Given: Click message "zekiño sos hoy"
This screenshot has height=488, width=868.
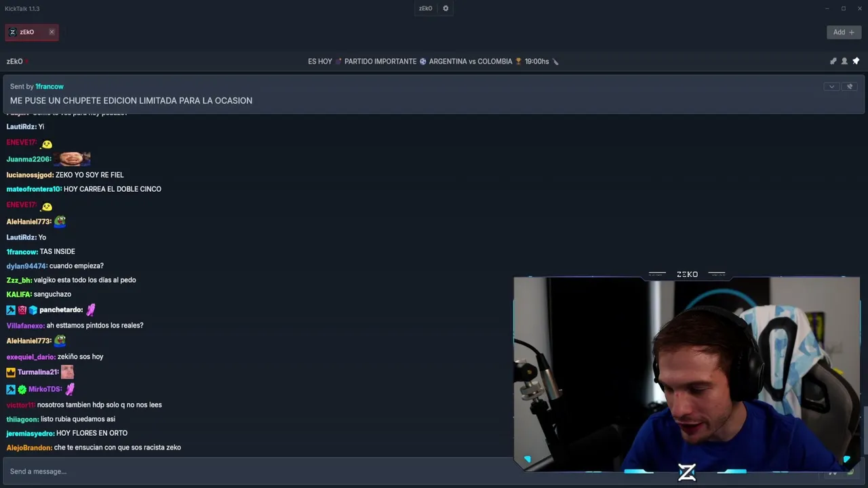Looking at the screenshot, I should 81,357.
